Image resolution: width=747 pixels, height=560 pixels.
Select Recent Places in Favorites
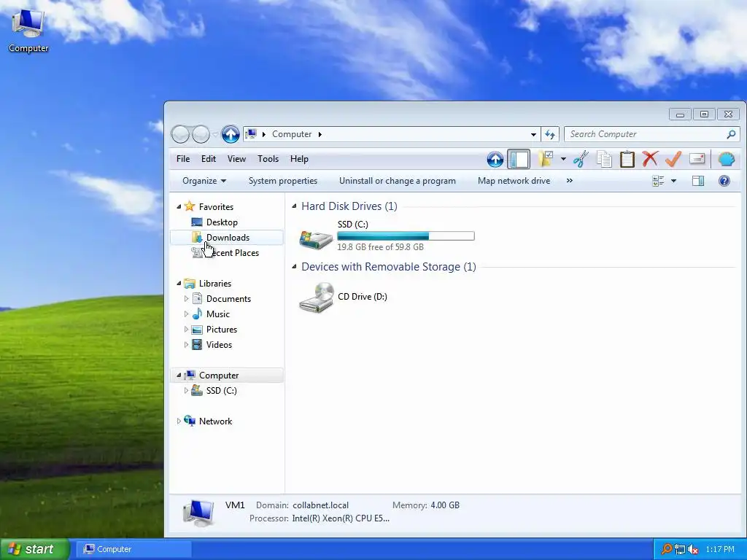[225, 253]
